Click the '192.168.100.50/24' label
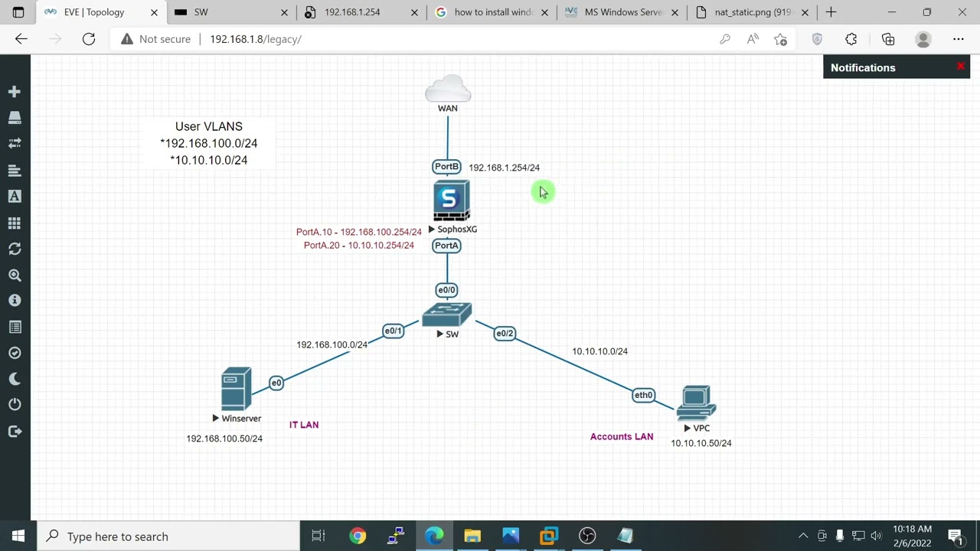Image resolution: width=980 pixels, height=551 pixels. click(224, 439)
